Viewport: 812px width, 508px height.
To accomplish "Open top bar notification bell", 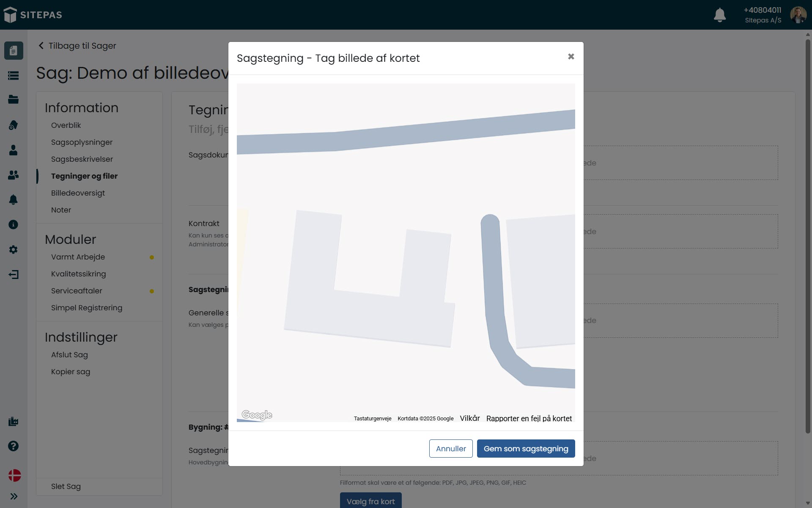I will tap(720, 15).
